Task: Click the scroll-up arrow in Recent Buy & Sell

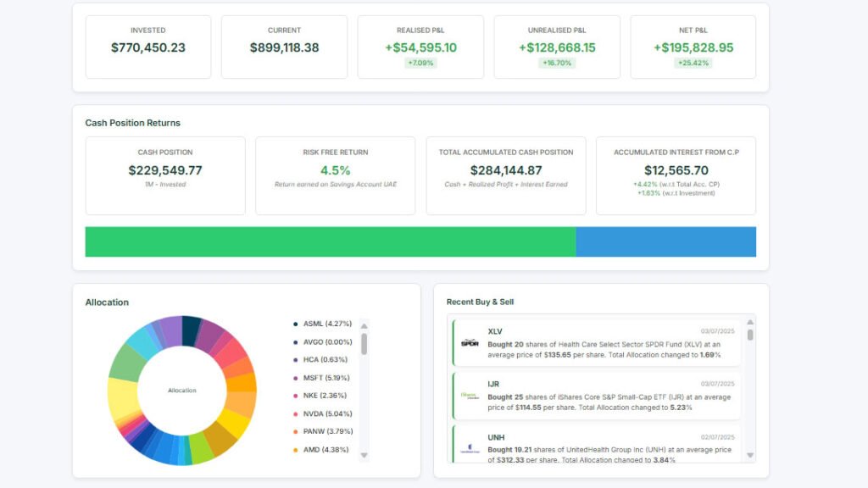Action: pyautogui.click(x=748, y=324)
